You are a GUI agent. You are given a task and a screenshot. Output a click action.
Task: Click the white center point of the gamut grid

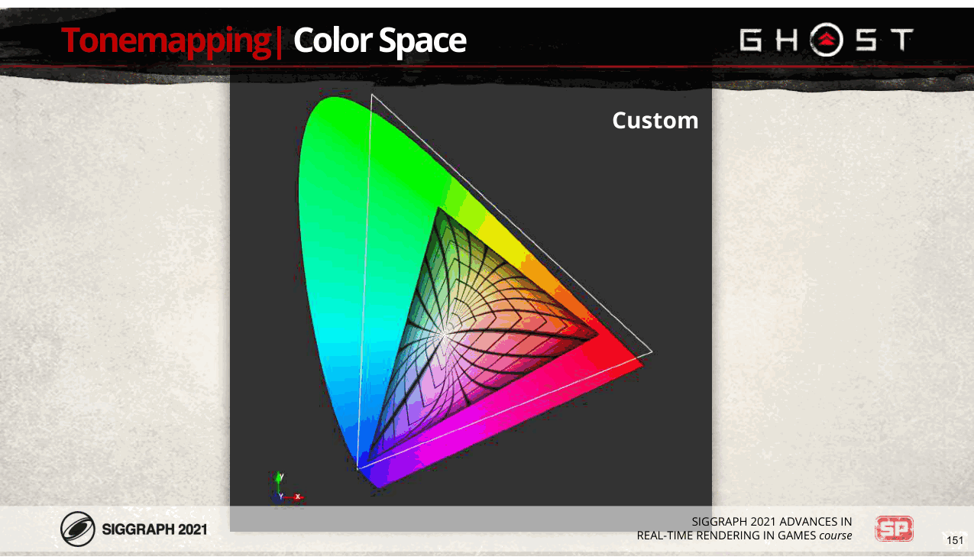(444, 333)
